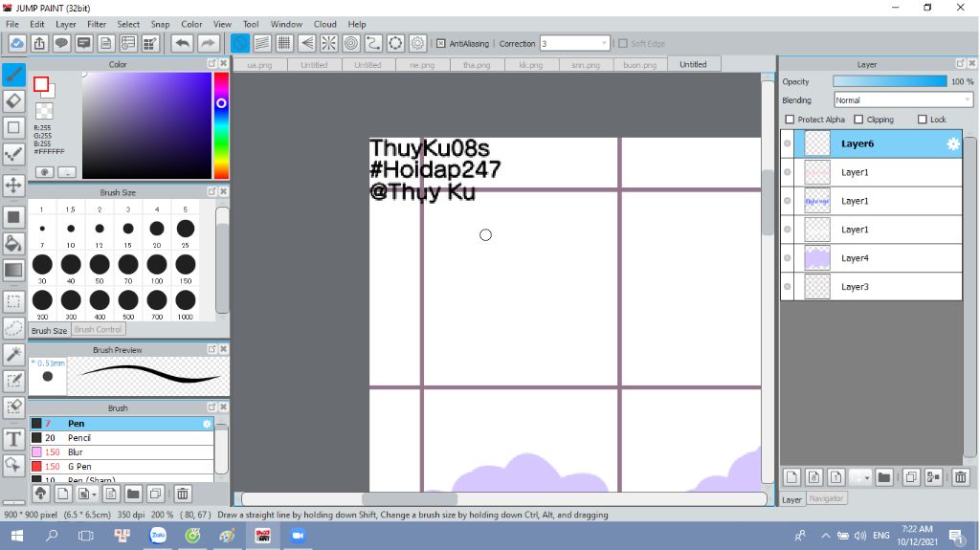Click the Layer6 thumbnail
The image size is (980, 550).
[x=817, y=143]
